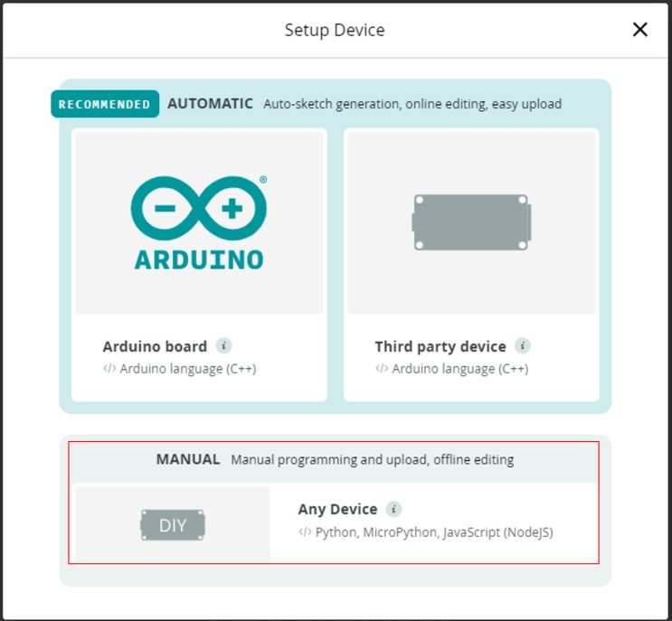The image size is (672, 621).
Task: Click the Setup Device title
Action: pyautogui.click(x=335, y=30)
